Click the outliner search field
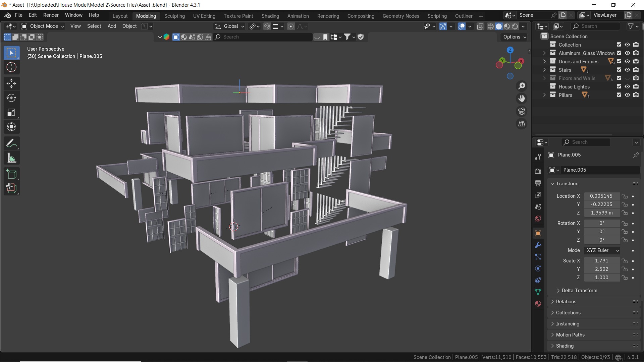Screen dimensions: 644x362 tap(595, 26)
